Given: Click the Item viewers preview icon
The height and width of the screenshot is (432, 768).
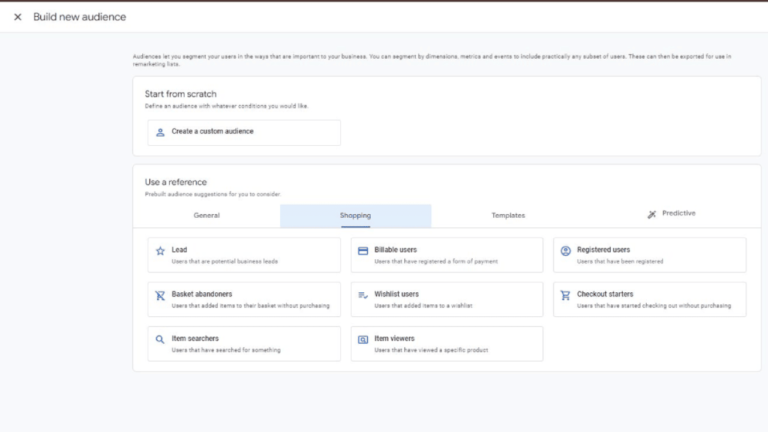Looking at the screenshot, I should point(363,340).
